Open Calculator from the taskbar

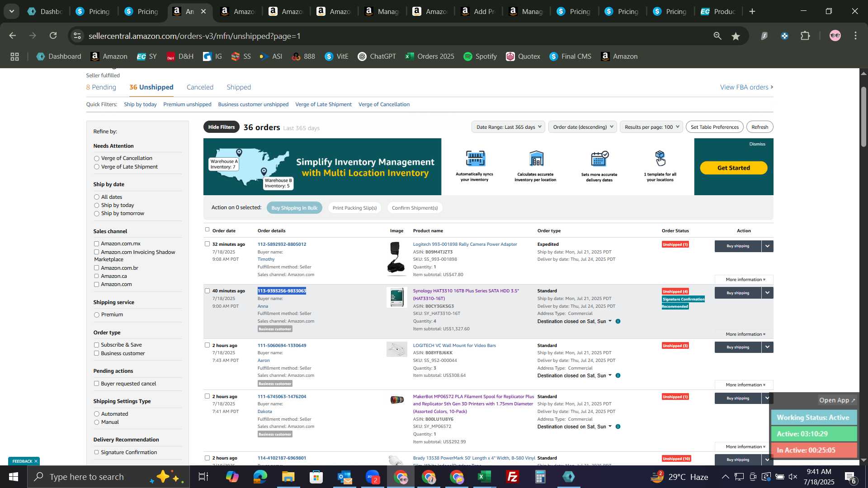[x=541, y=477]
